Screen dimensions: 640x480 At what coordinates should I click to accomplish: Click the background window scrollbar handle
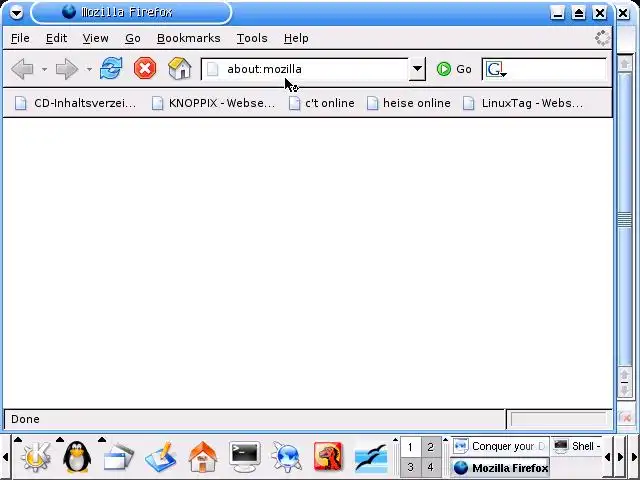pyautogui.click(x=624, y=218)
